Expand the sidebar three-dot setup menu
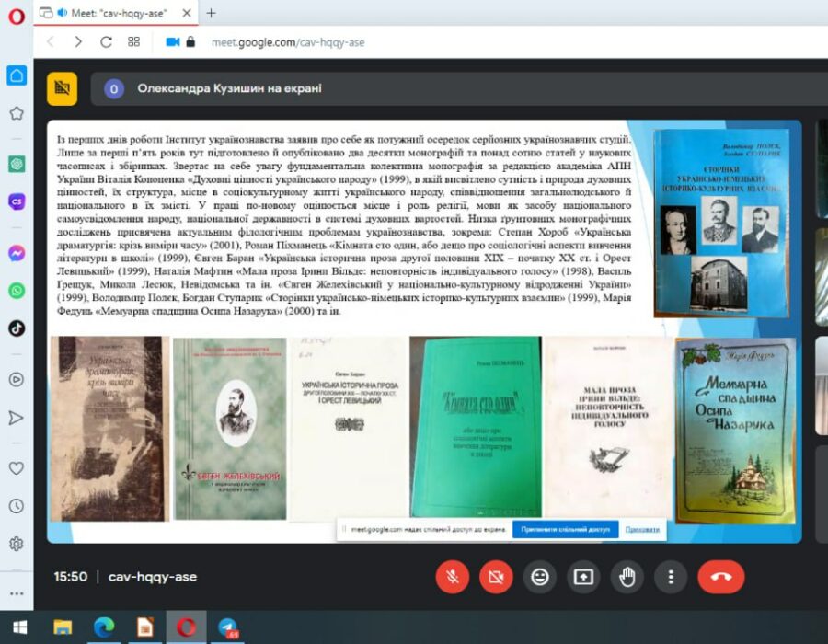Screen dimensions: 828x644 pyautogui.click(x=17, y=592)
